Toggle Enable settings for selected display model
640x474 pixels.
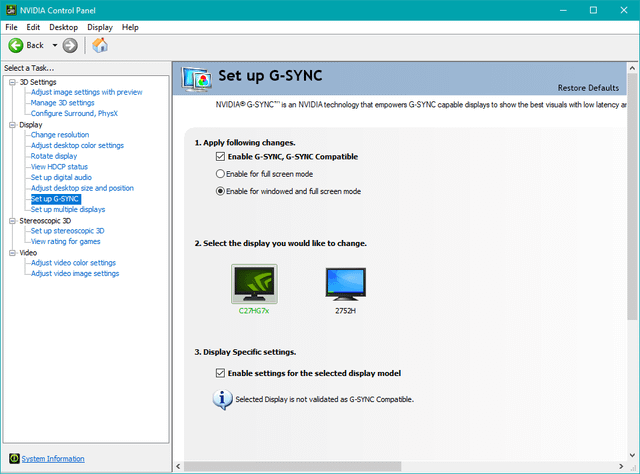point(221,373)
